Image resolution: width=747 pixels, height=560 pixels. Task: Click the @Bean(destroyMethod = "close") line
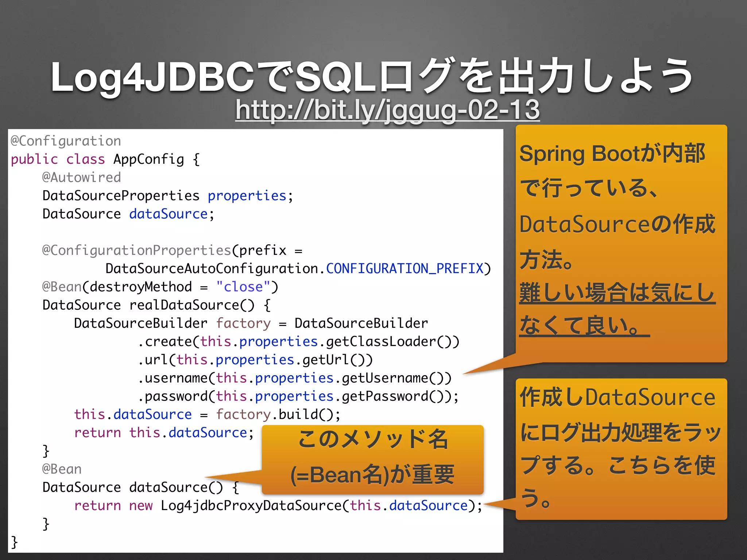point(160,287)
